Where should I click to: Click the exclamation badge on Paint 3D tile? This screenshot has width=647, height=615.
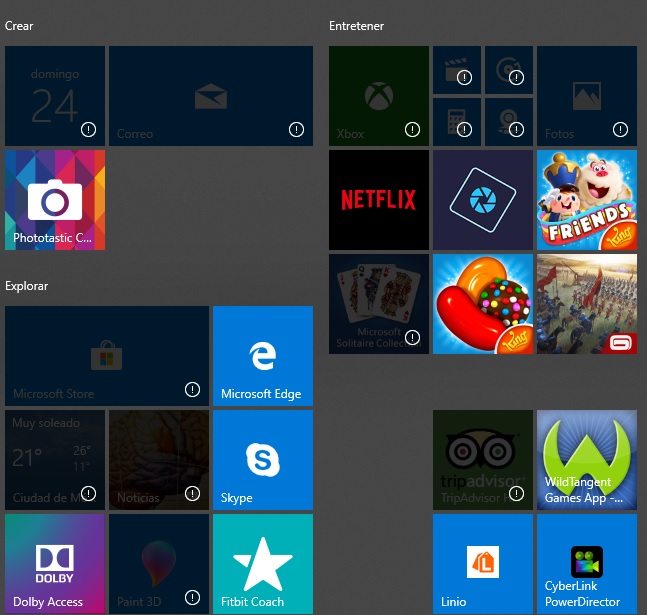point(192,598)
